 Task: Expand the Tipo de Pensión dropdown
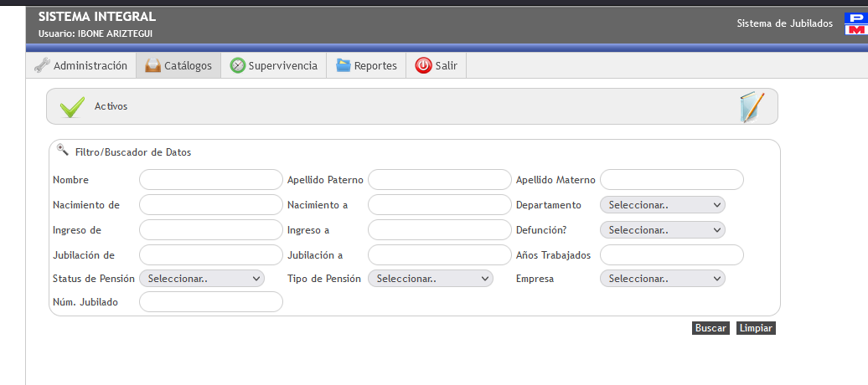pos(431,279)
